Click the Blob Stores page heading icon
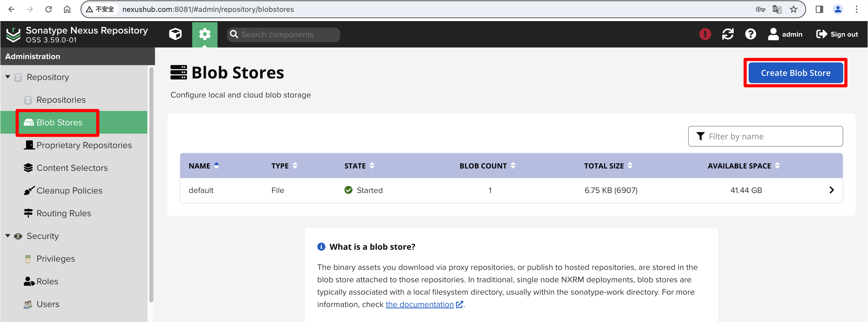This screenshot has height=322, width=868. coord(179,73)
